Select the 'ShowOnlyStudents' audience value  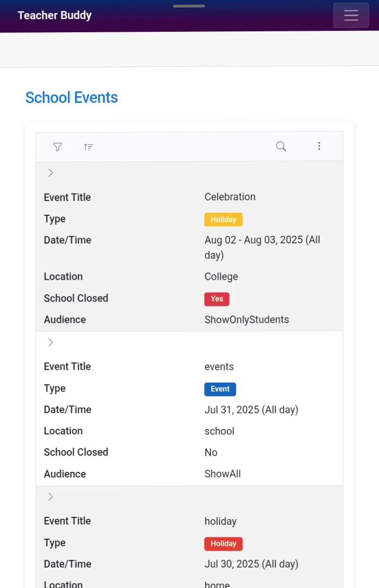247,320
